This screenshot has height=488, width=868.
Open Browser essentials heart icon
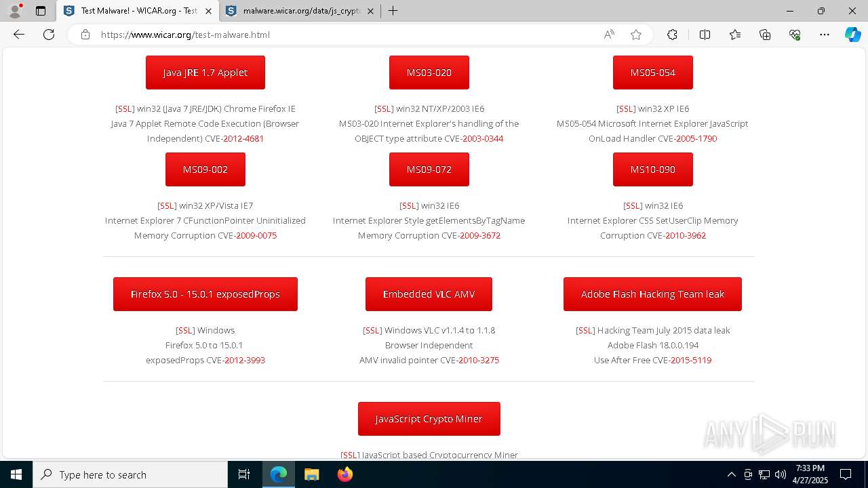(x=795, y=35)
